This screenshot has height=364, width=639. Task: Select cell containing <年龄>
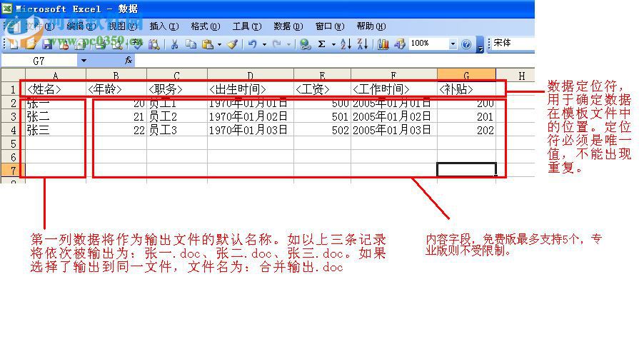[x=116, y=89]
